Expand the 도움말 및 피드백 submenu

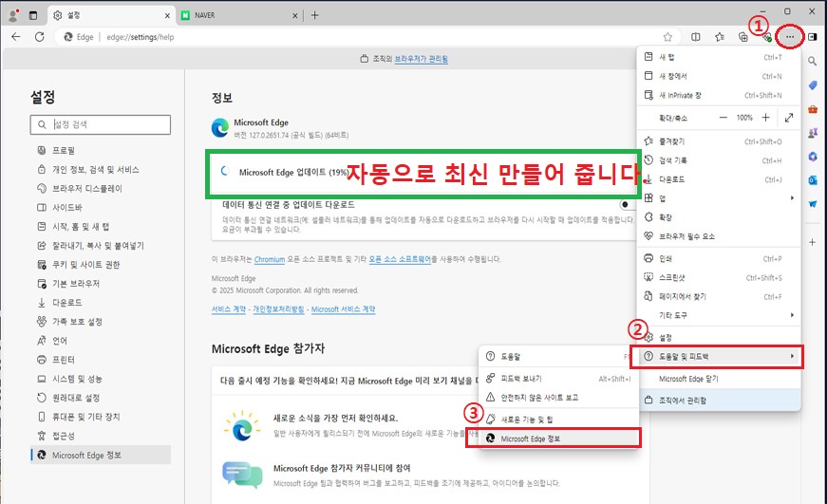coord(719,356)
